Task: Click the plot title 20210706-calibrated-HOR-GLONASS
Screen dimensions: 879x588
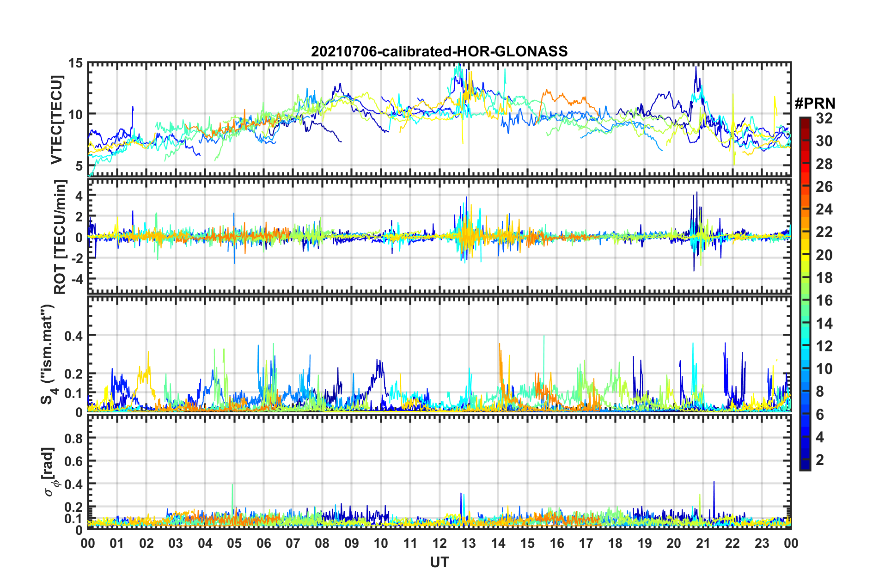Action: click(439, 51)
